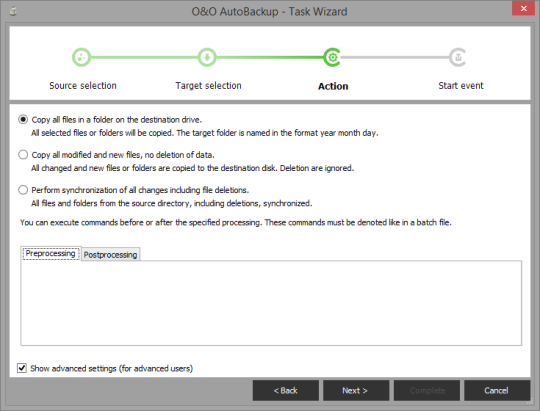
Task: Click the bold 'Action' step label
Action: click(x=333, y=86)
